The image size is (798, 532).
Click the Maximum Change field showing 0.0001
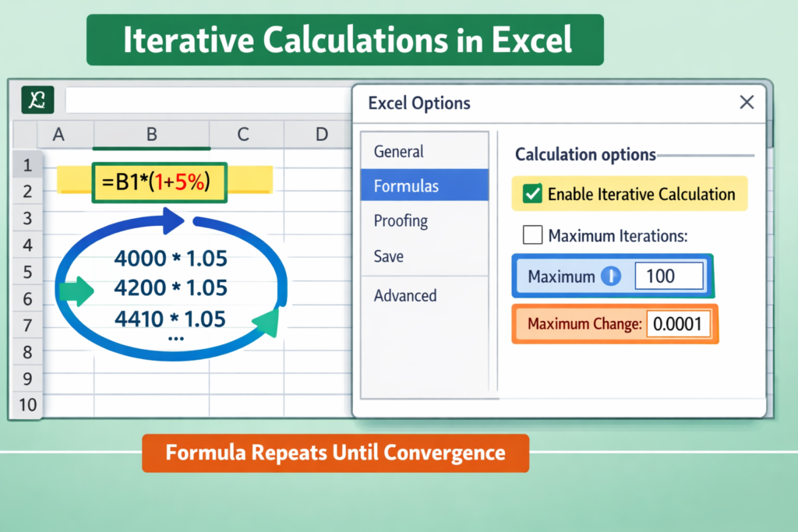pyautogui.click(x=678, y=324)
